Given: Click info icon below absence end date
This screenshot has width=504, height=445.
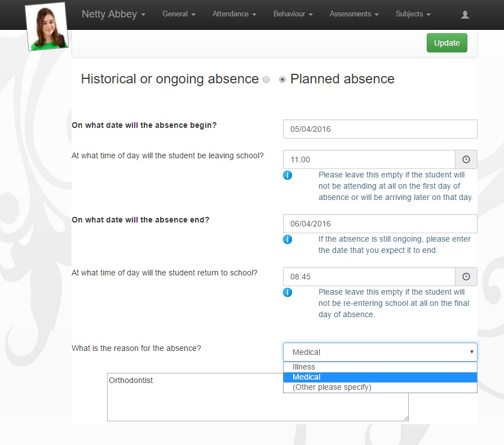Looking at the screenshot, I should click(288, 239).
